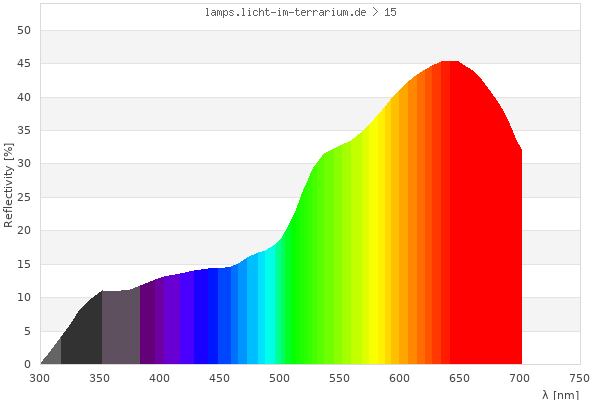The height and width of the screenshot is (400, 600).
Task: Click the 500 wavelength axis tick label
Action: tap(280, 378)
